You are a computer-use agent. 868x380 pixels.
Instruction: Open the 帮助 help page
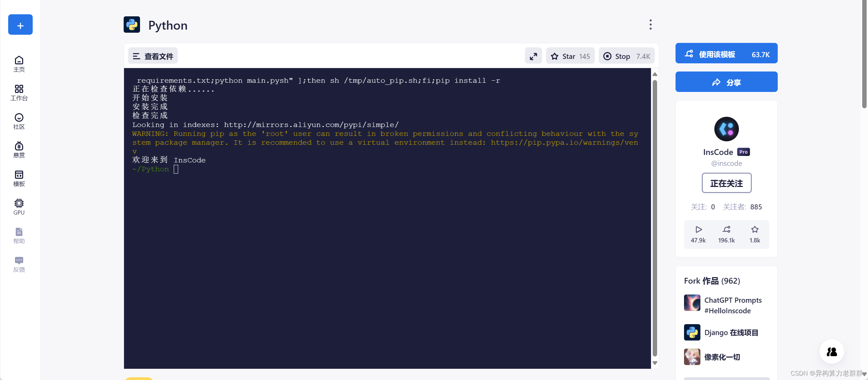pyautogui.click(x=19, y=236)
